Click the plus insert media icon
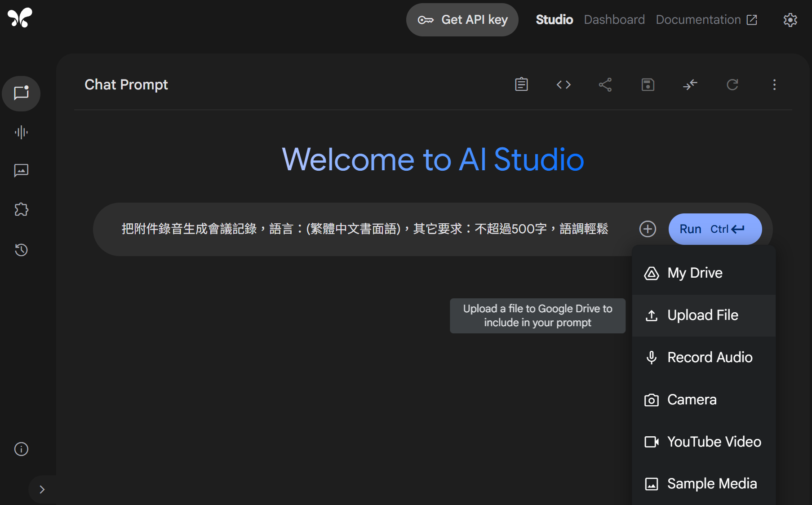The width and height of the screenshot is (812, 505). tap(648, 229)
